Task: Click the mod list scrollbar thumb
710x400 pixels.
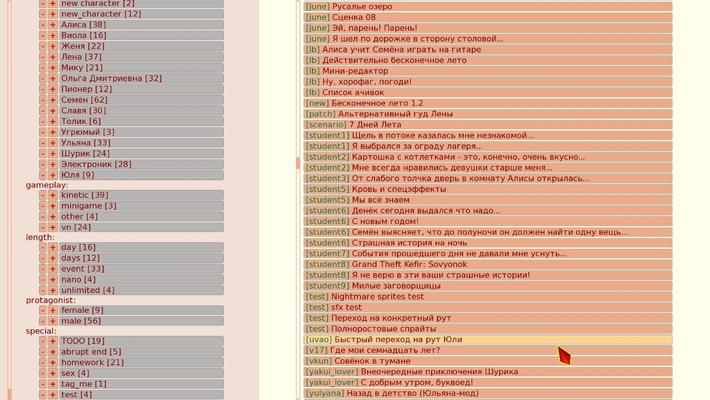Action: (x=298, y=163)
